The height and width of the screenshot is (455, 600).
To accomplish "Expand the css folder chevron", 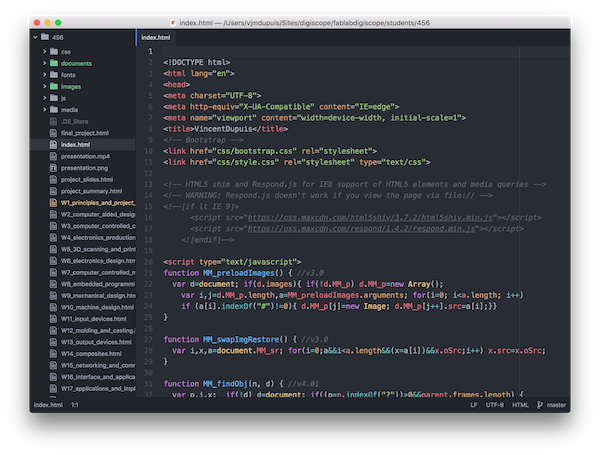I will (x=44, y=51).
